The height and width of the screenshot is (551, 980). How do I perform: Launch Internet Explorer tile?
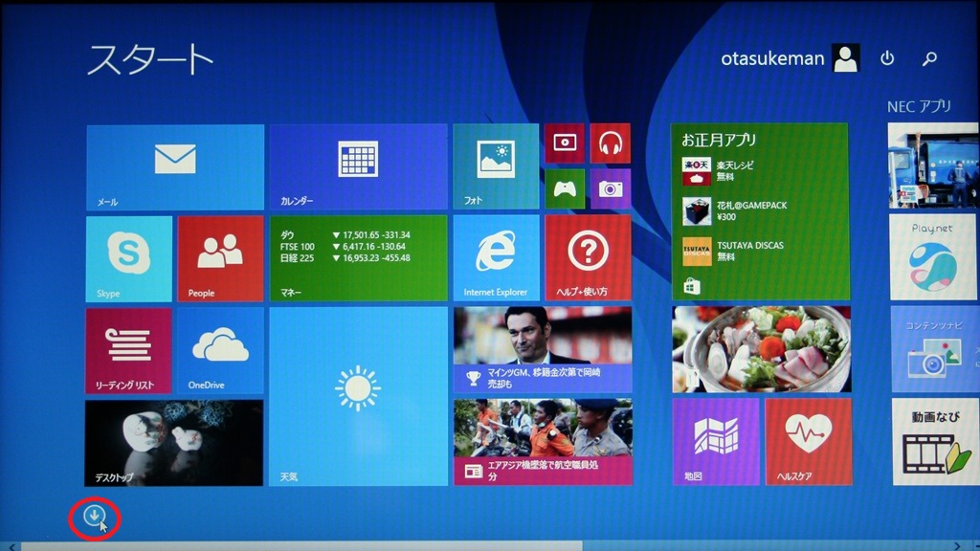tap(496, 258)
